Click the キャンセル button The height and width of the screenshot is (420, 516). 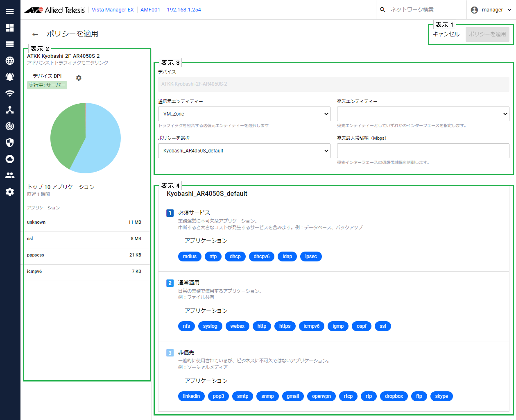[x=446, y=34]
